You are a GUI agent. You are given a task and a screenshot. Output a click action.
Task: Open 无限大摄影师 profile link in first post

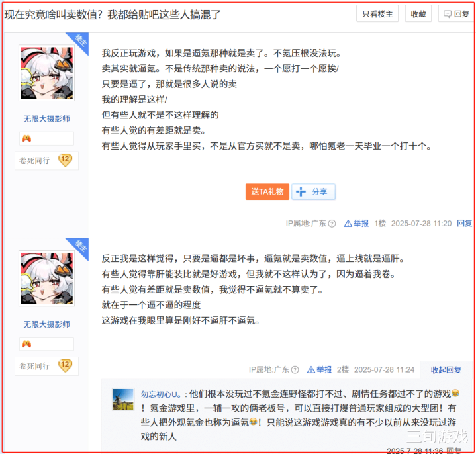tap(47, 119)
